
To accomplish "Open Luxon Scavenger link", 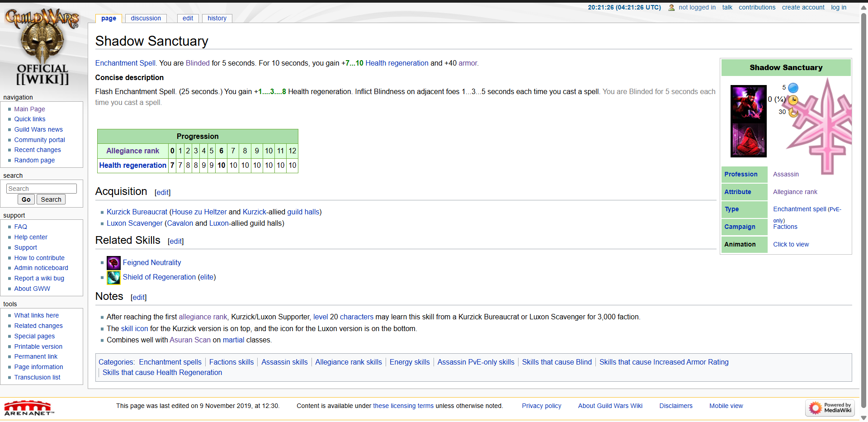I will tap(135, 223).
